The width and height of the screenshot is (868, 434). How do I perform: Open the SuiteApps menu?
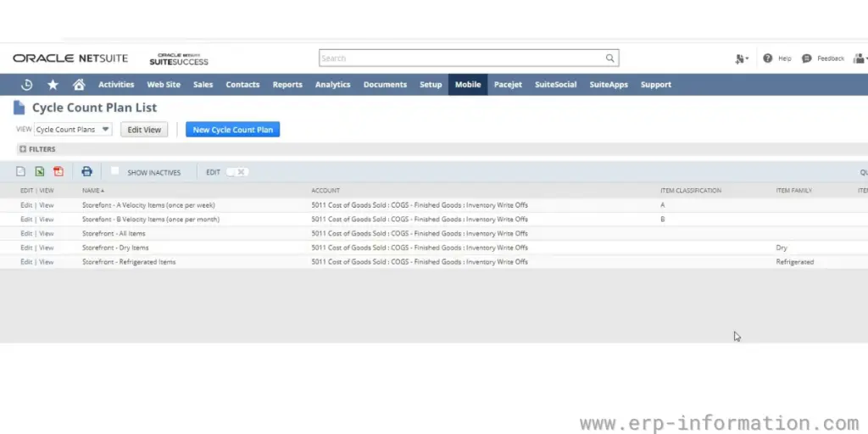[609, 85]
